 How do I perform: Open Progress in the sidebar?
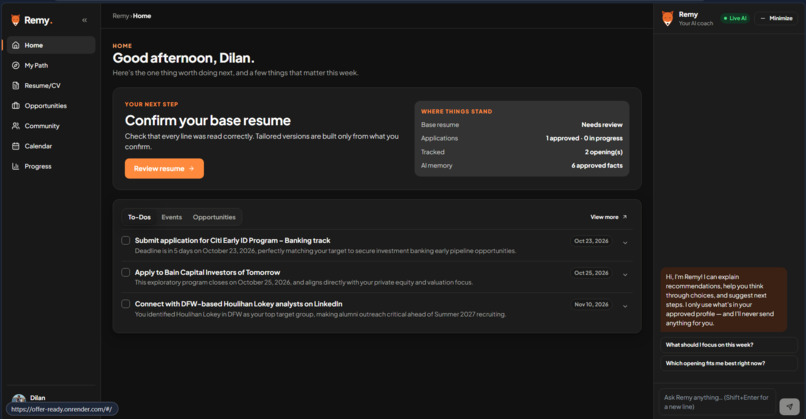[51, 166]
